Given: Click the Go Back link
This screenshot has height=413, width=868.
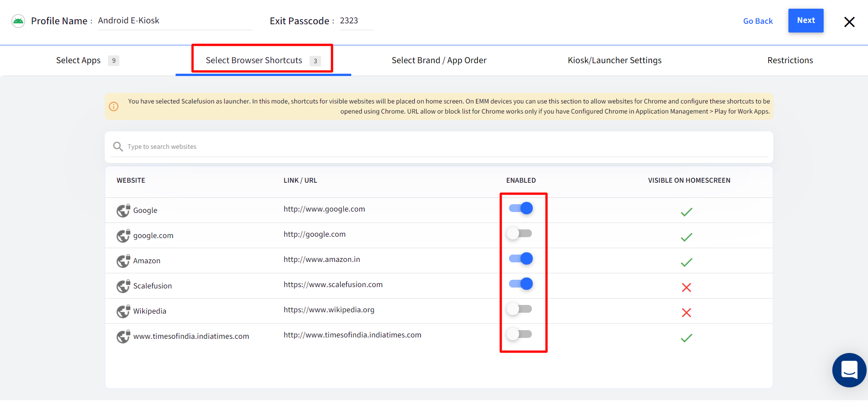Looking at the screenshot, I should point(758,21).
